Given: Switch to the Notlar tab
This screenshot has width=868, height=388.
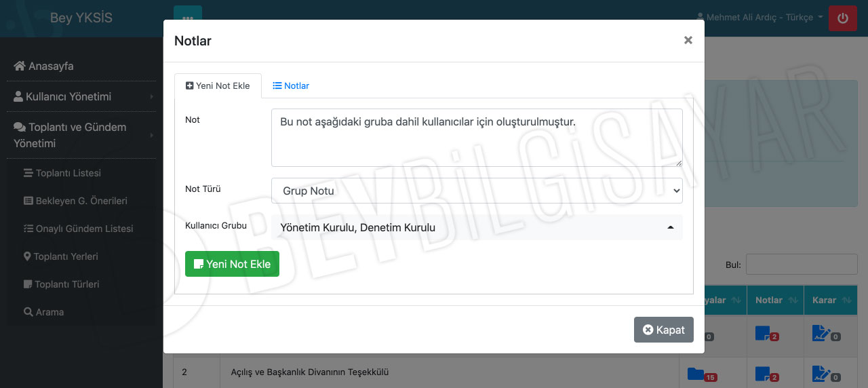Looking at the screenshot, I should (x=291, y=85).
